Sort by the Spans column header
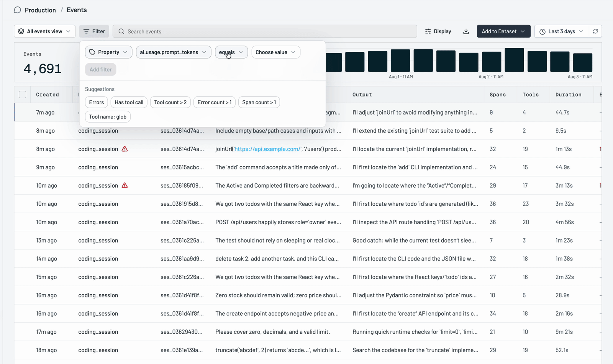613x364 pixels. [498, 95]
